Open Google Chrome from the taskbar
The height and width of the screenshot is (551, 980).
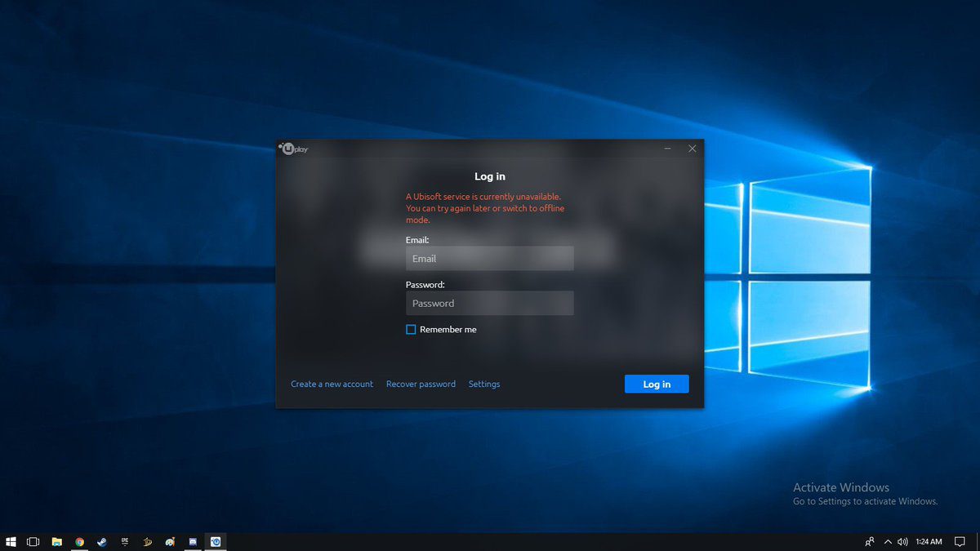tap(79, 541)
